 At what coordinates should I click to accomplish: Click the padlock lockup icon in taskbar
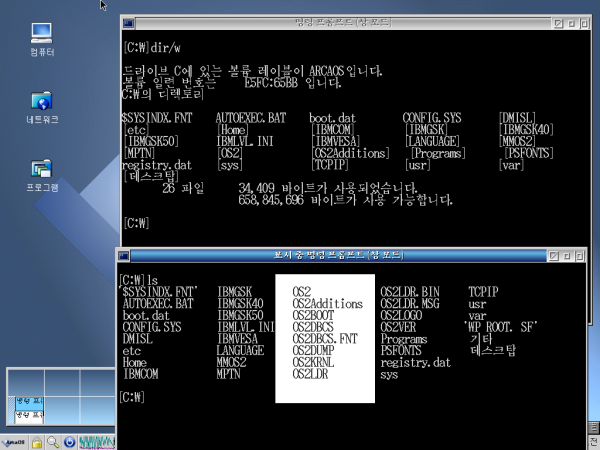[36, 442]
